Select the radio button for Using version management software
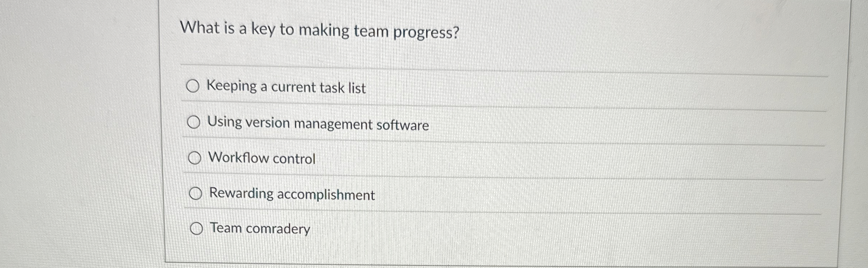 coord(195,123)
